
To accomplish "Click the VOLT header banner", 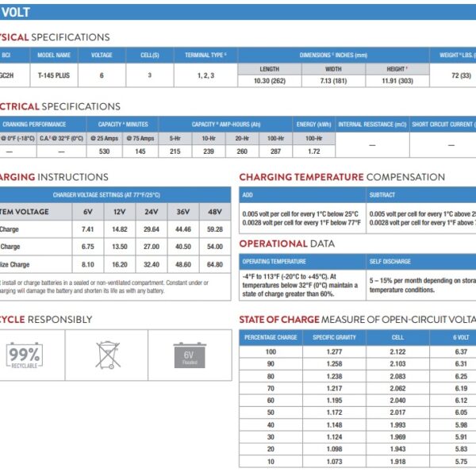I will (x=238, y=12).
